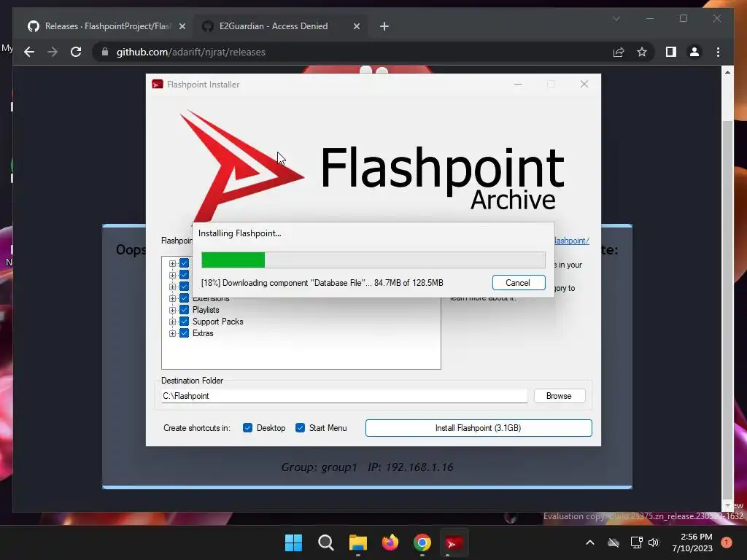747x560 pixels.
Task: Close the Flashpoint Installer window
Action: pyautogui.click(x=584, y=85)
